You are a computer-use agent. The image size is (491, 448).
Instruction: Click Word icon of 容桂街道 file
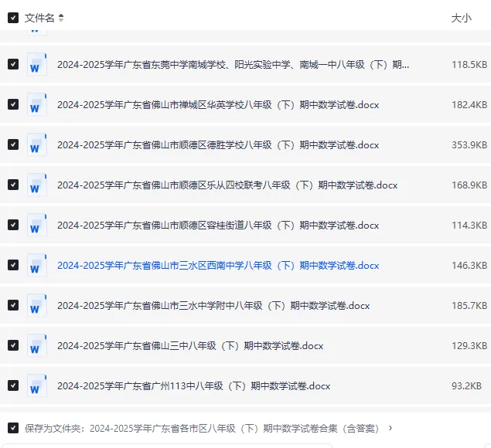point(37,225)
